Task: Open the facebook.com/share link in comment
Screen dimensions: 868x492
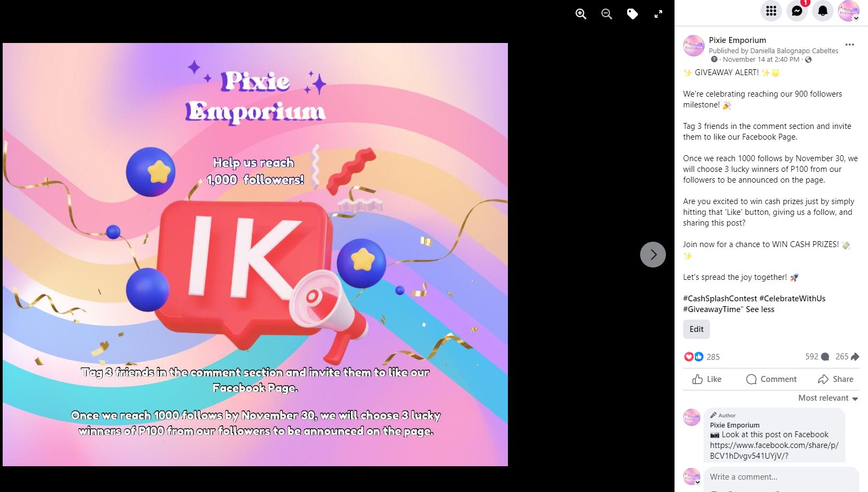Action: 774,451
